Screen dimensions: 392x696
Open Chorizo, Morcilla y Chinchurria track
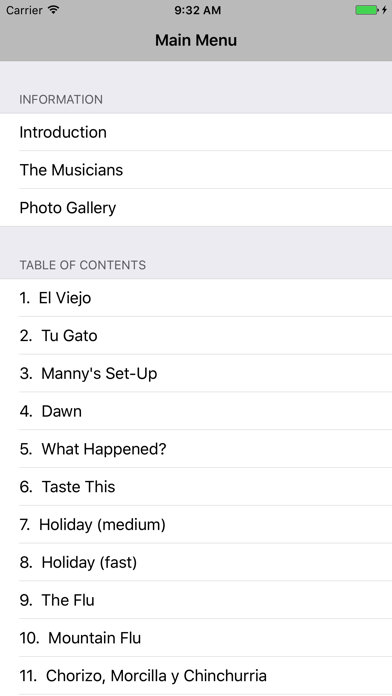pyautogui.click(x=196, y=676)
